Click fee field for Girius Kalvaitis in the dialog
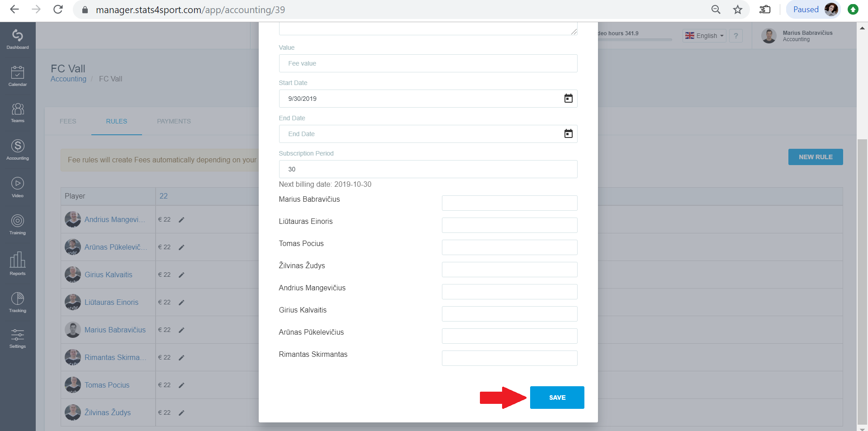This screenshot has width=868, height=431. 509,314
